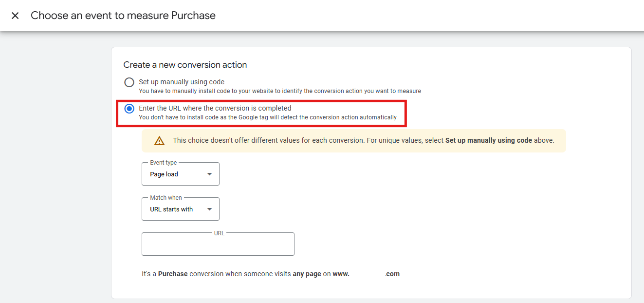Click the manual code install description text
The height and width of the screenshot is (303, 644).
coord(280,91)
